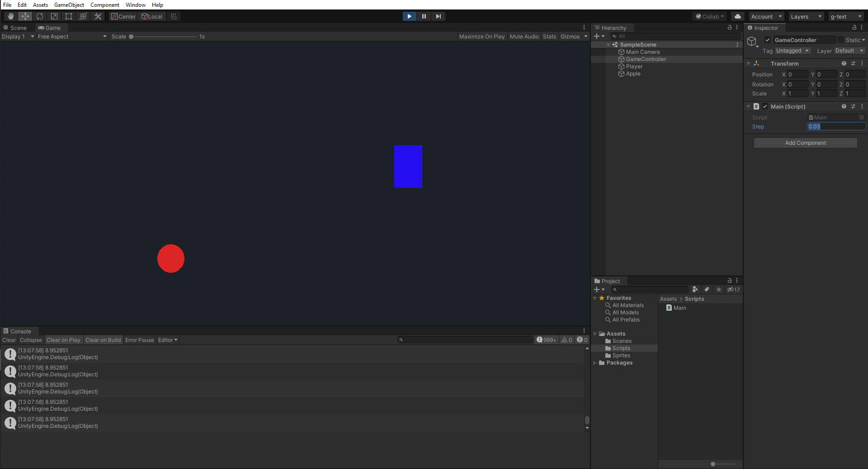Toggle Gizmos in Game view
Viewport: 868px width, 469px height.
570,37
